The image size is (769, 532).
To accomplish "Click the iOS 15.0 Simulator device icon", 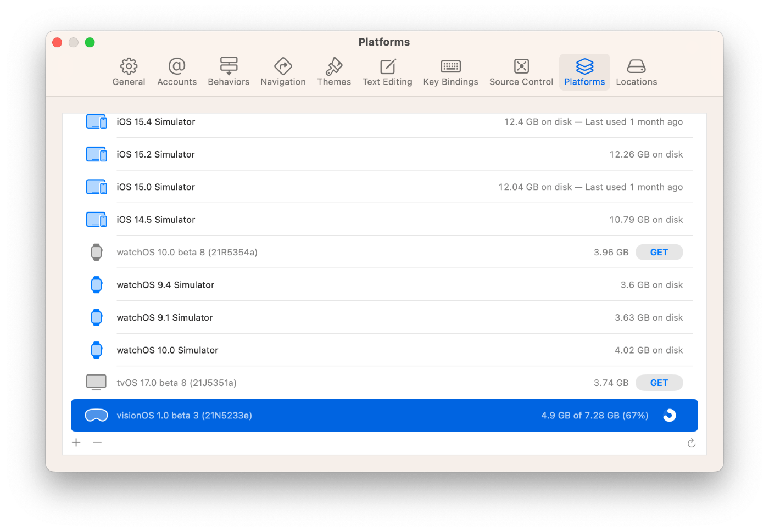I will click(97, 187).
